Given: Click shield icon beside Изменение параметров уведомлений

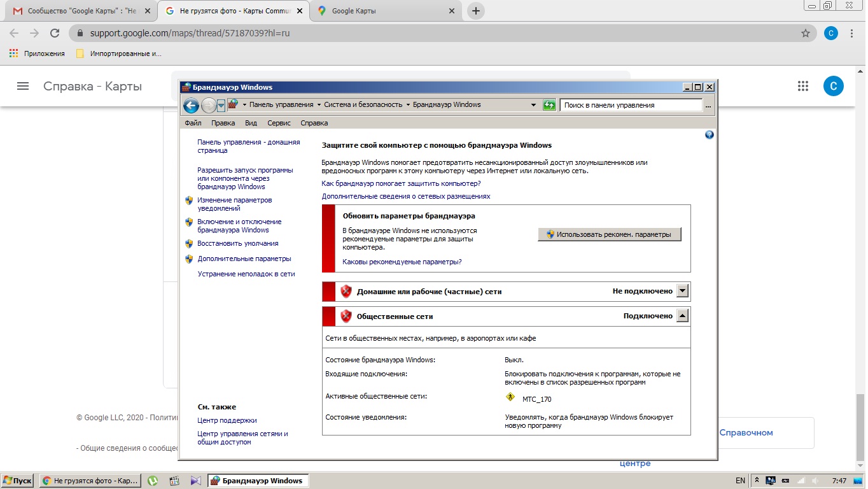Looking at the screenshot, I should [189, 201].
